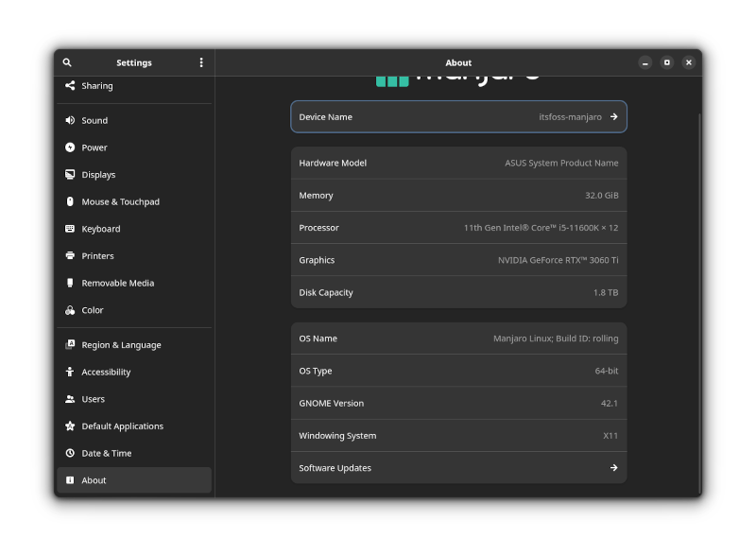
Task: Open the three-dot menu in Settings header
Action: 200,62
